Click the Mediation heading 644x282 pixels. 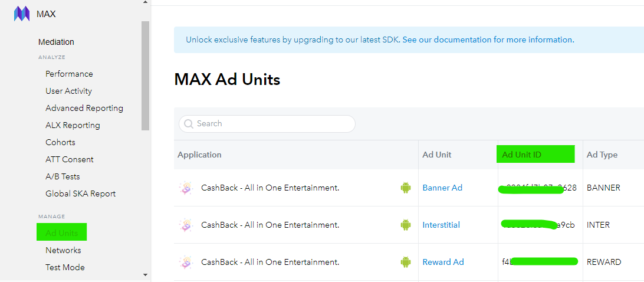point(56,42)
